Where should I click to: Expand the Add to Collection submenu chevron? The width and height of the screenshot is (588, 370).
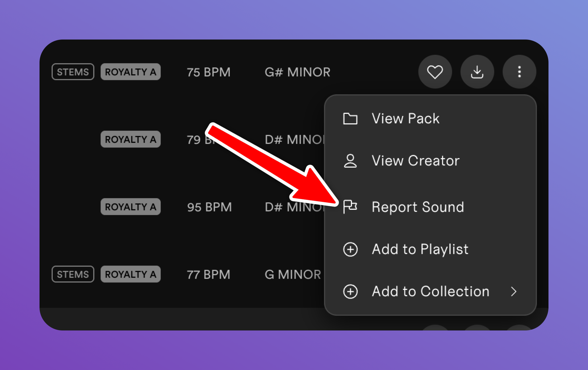[513, 291]
